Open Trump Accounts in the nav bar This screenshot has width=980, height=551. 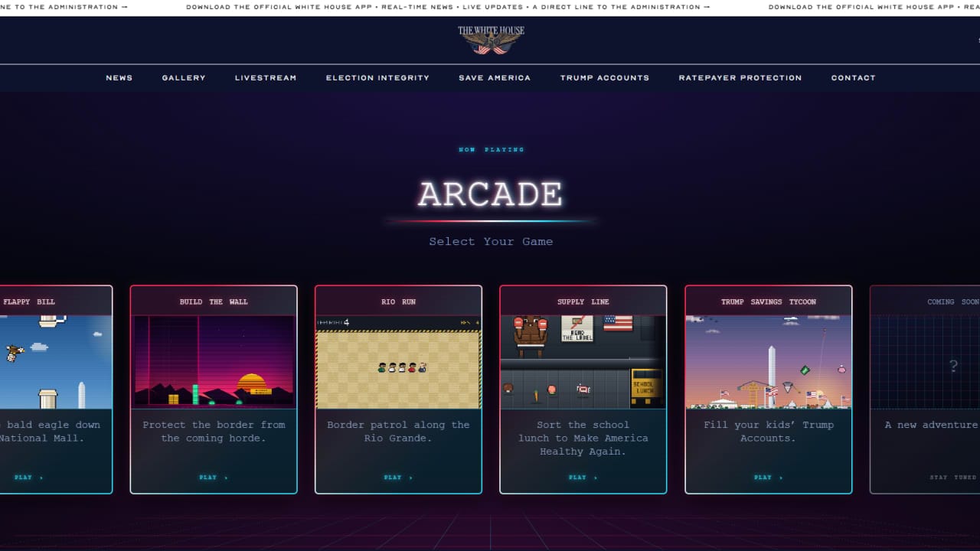[605, 78]
